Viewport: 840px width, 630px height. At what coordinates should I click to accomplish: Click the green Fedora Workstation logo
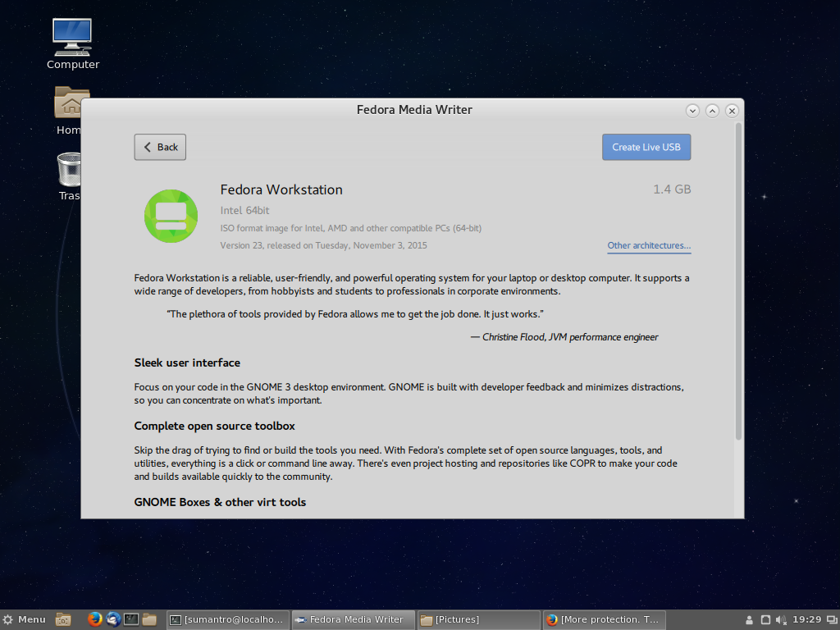[x=171, y=216]
